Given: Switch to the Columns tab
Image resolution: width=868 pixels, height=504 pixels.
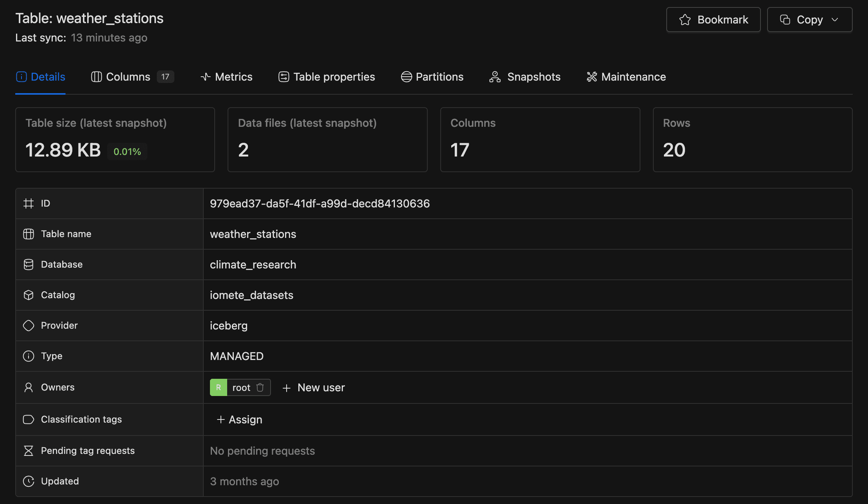Looking at the screenshot, I should point(128,77).
